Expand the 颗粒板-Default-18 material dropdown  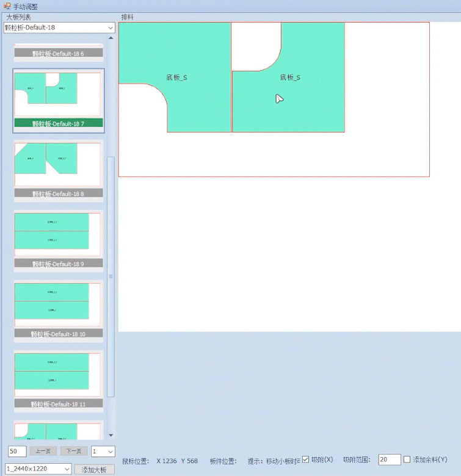pos(110,28)
